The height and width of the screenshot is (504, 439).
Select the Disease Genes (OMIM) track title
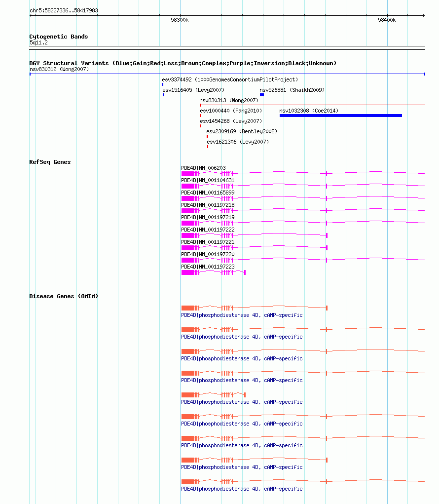tap(64, 296)
